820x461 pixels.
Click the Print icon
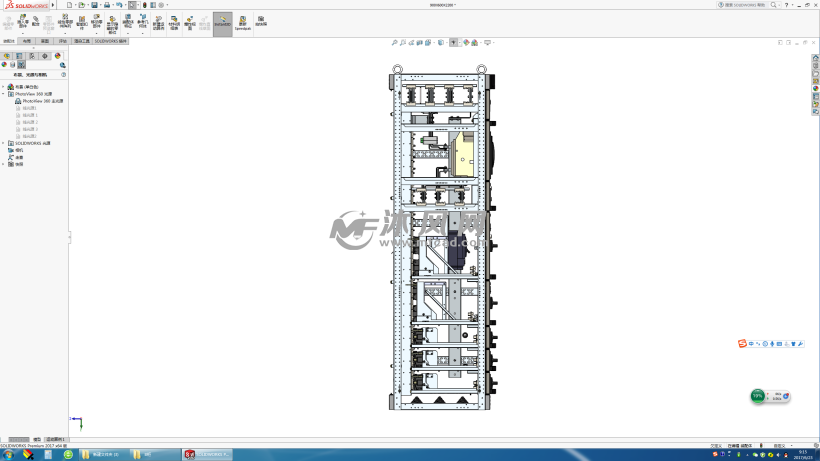coord(107,5)
